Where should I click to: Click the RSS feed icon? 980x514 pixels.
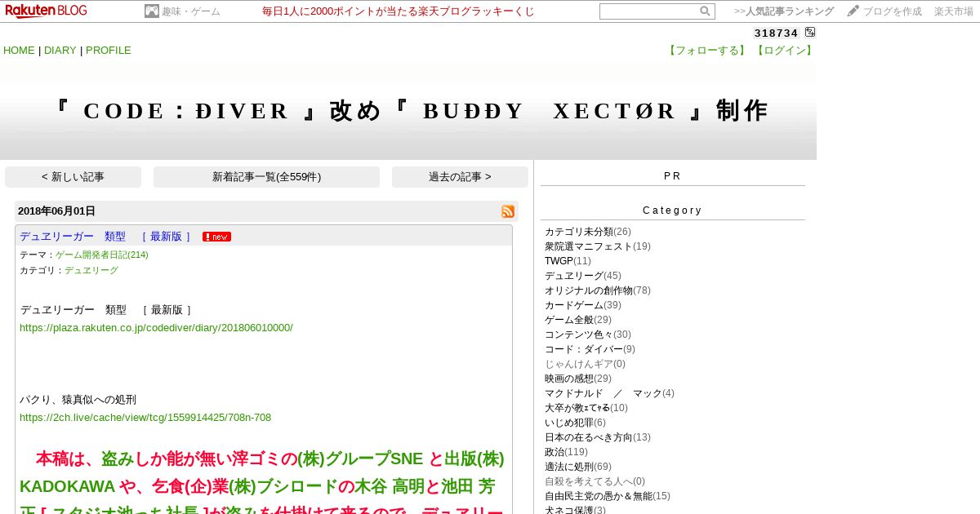pos(508,211)
